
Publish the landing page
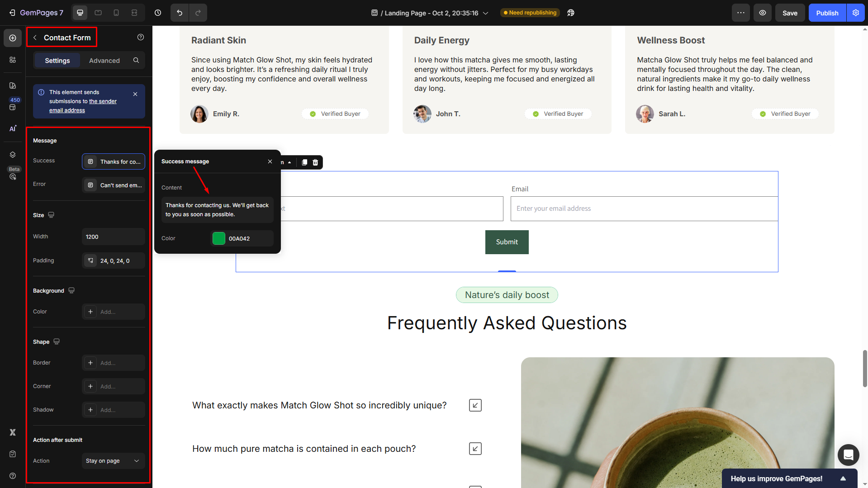click(x=827, y=13)
